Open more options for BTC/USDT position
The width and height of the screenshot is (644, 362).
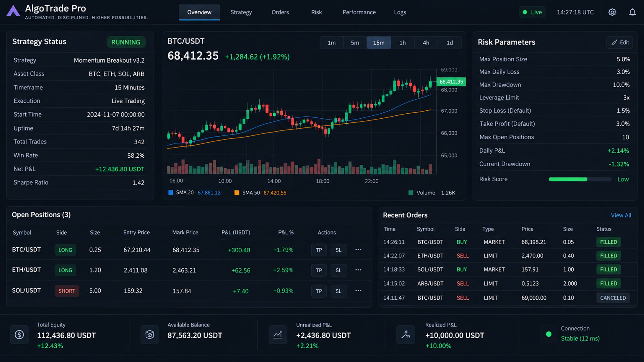pyautogui.click(x=358, y=250)
